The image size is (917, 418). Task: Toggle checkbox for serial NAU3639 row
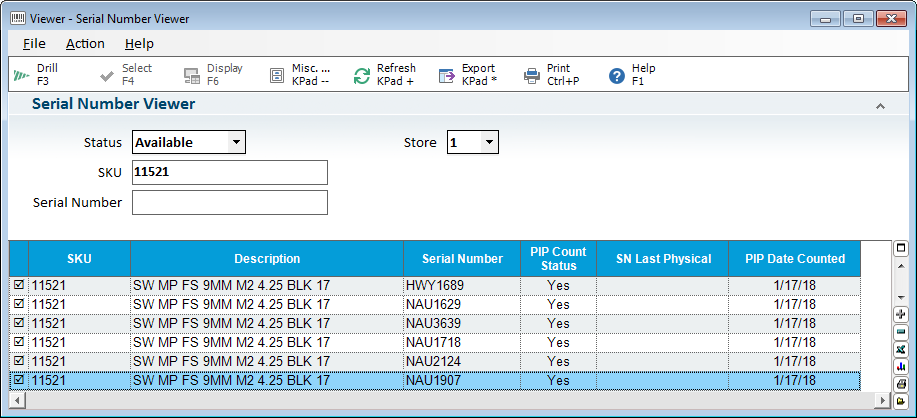(x=19, y=324)
